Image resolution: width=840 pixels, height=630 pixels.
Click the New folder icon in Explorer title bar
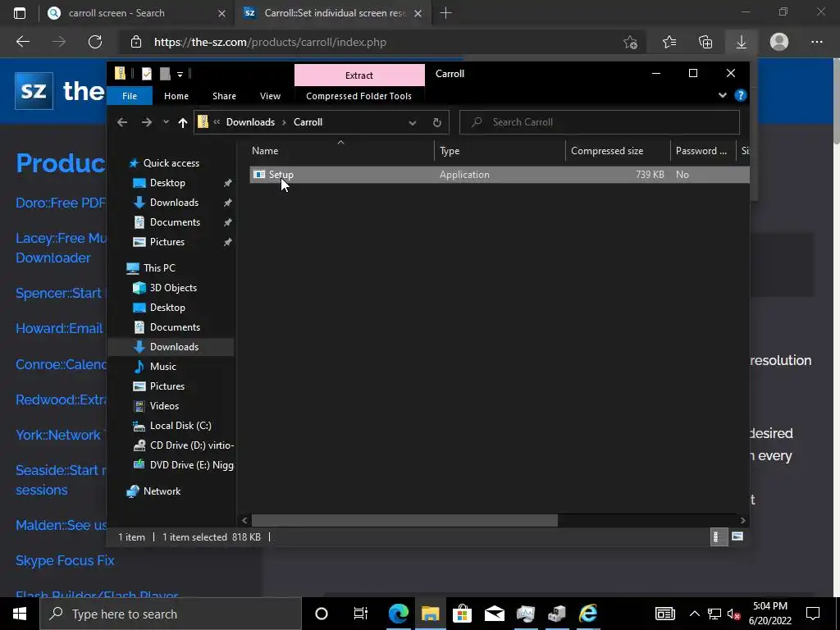tap(164, 73)
